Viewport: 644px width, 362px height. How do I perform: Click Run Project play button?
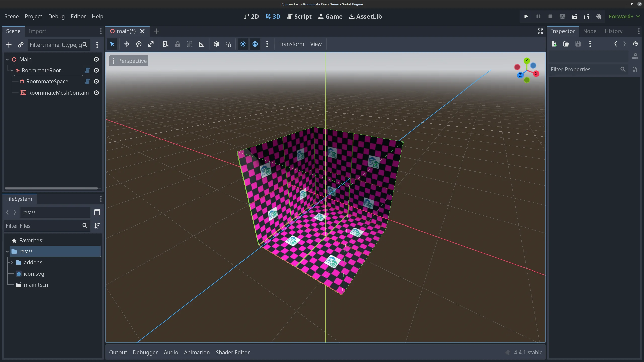[526, 17]
